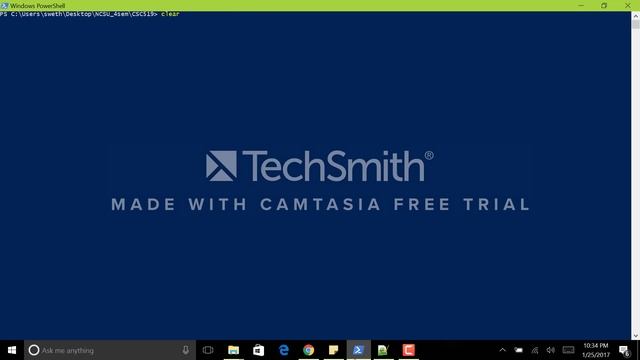Click the PowerShell scrollbar up arrow
The width and height of the screenshot is (640, 360).
pos(636,16)
